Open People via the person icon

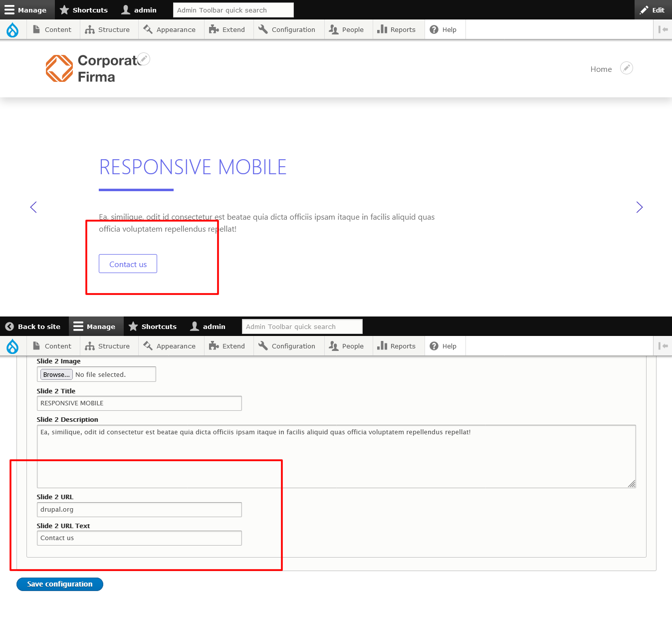click(333, 29)
